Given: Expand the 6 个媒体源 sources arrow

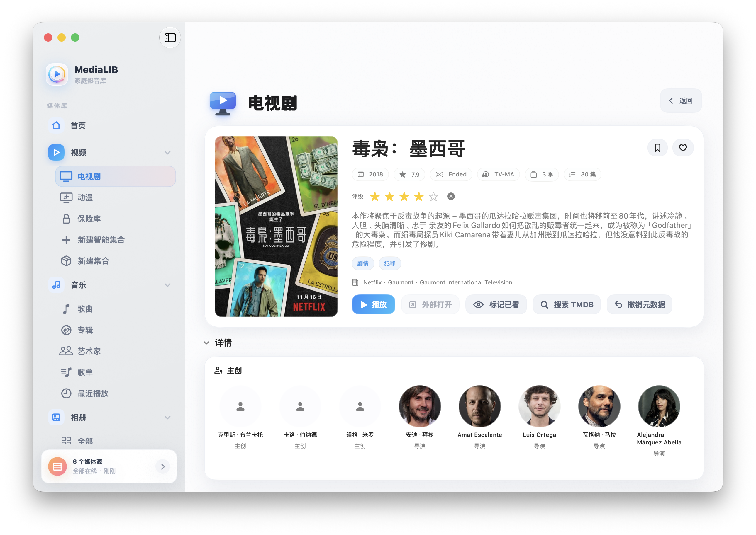Looking at the screenshot, I should (x=163, y=466).
